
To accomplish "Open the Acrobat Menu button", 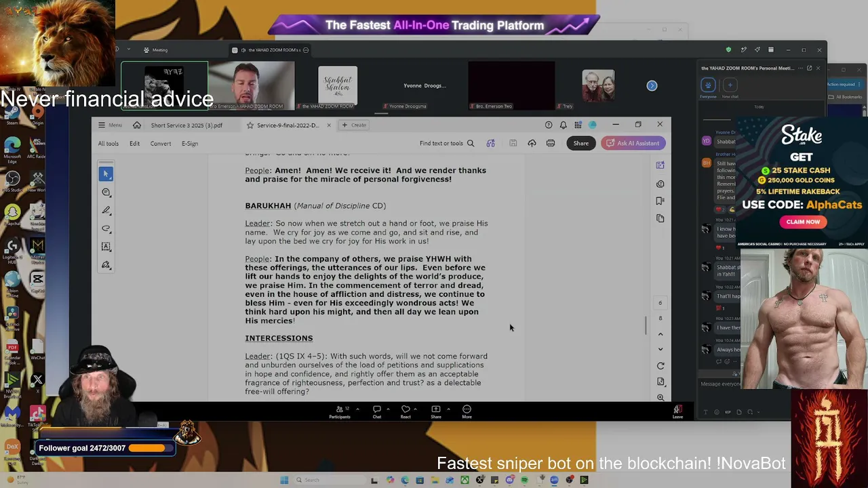I will click(110, 125).
